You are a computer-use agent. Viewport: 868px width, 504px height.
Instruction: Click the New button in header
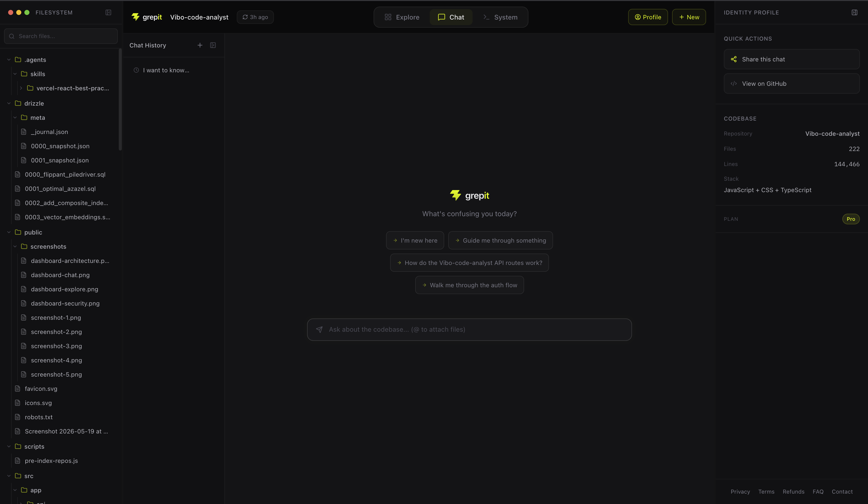689,17
